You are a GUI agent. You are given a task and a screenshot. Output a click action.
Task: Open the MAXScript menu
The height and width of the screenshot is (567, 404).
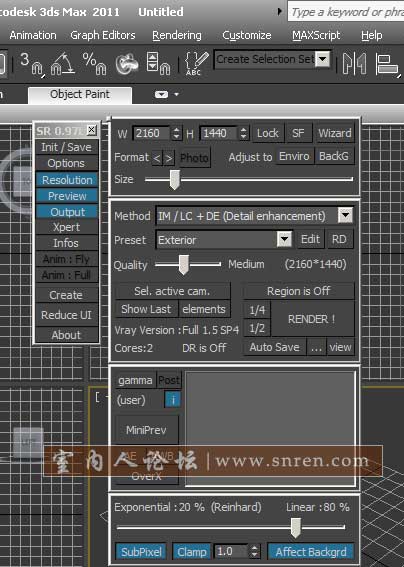[316, 35]
